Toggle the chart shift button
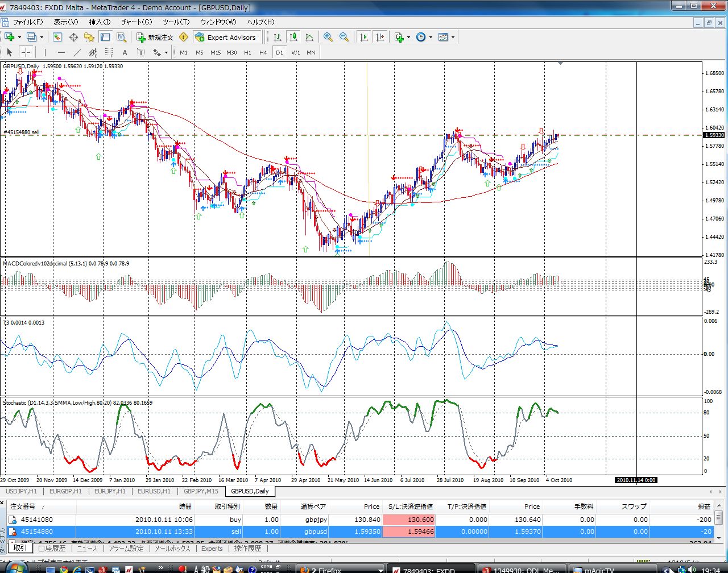 tap(380, 37)
